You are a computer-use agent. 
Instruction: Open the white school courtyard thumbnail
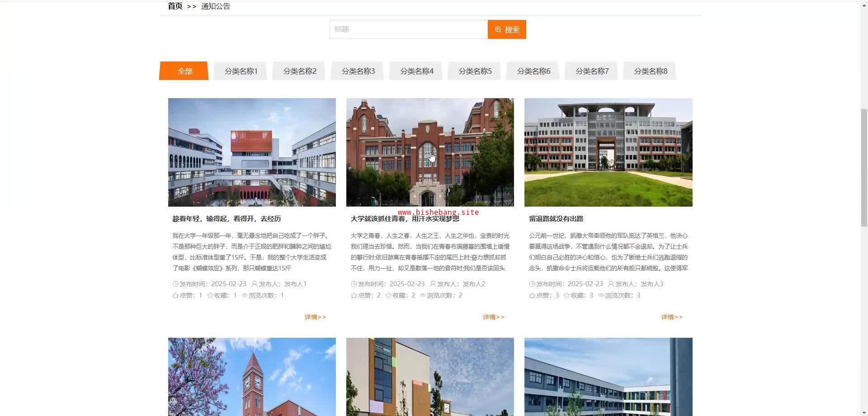pyautogui.click(x=252, y=152)
